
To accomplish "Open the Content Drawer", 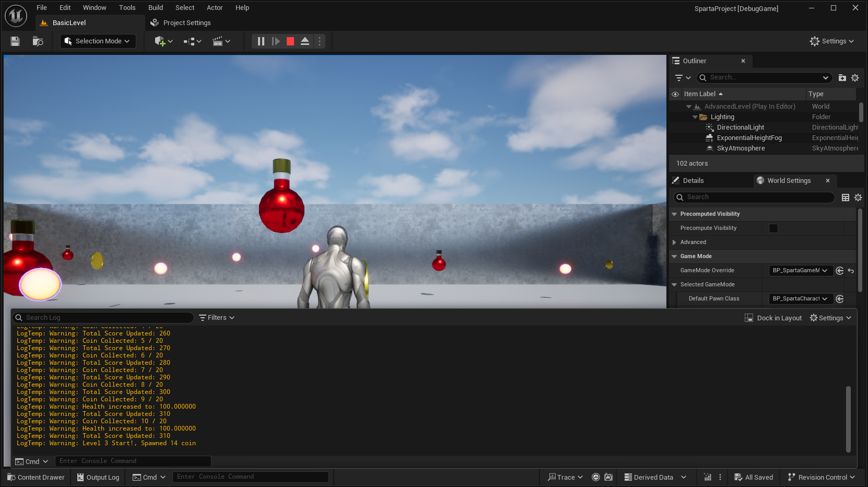I will (36, 478).
